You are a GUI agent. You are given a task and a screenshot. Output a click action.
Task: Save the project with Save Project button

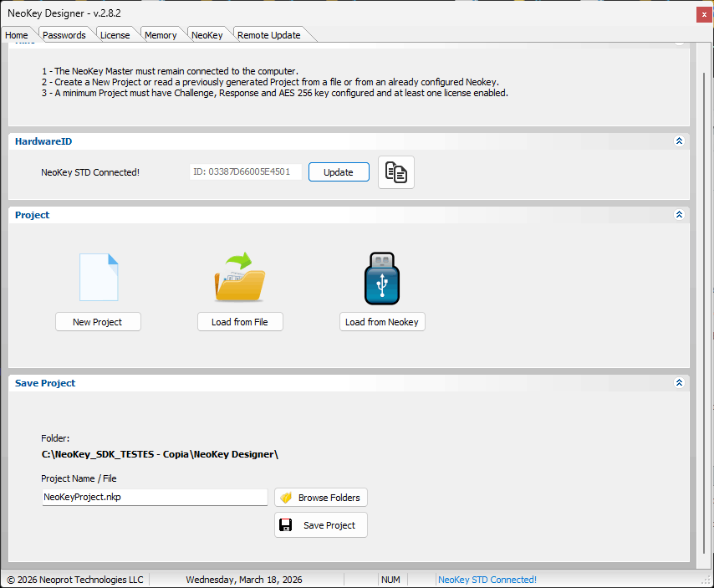(x=321, y=525)
